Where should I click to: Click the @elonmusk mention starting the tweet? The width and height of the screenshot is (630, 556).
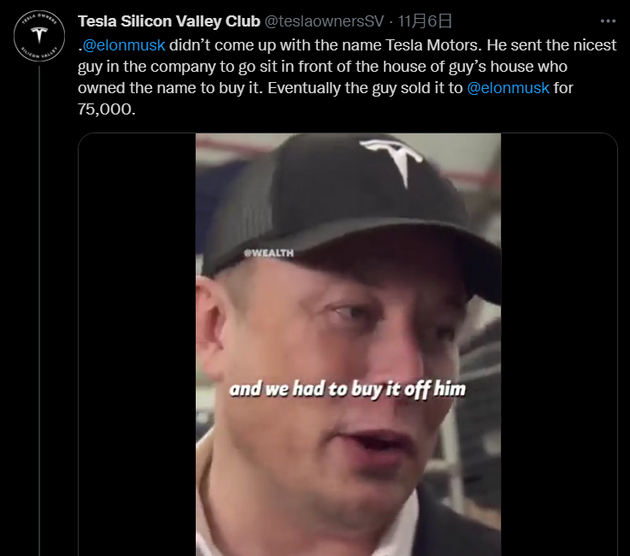123,45
